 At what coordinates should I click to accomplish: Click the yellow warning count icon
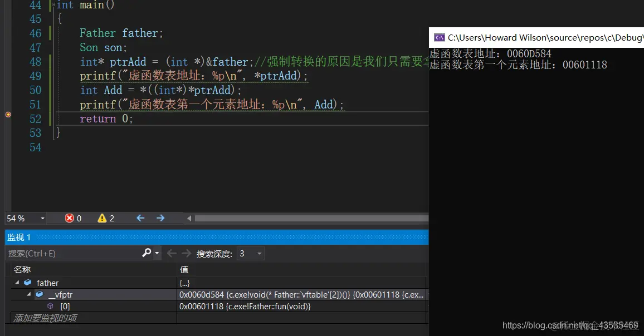point(102,218)
